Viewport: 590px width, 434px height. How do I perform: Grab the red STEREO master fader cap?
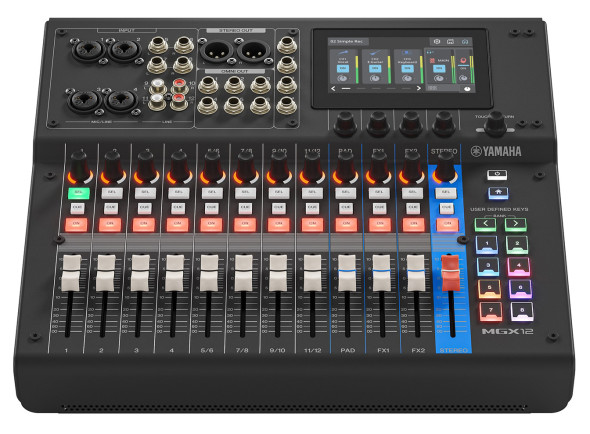tap(450, 273)
